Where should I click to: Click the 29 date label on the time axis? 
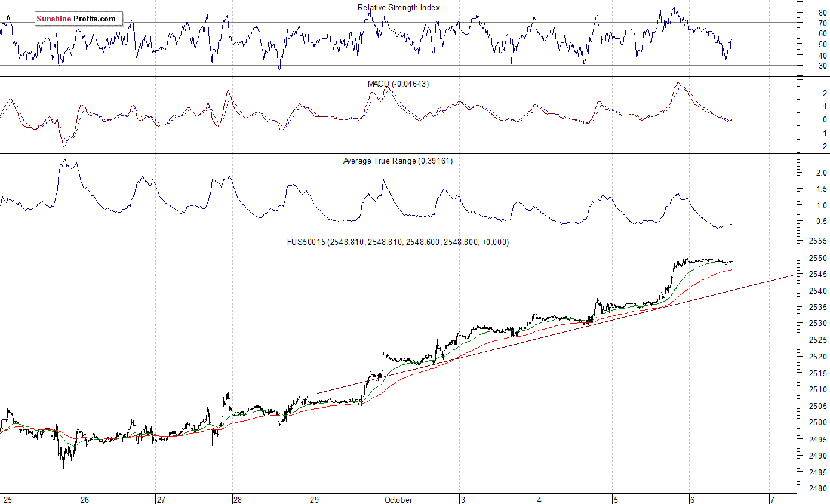[314, 500]
